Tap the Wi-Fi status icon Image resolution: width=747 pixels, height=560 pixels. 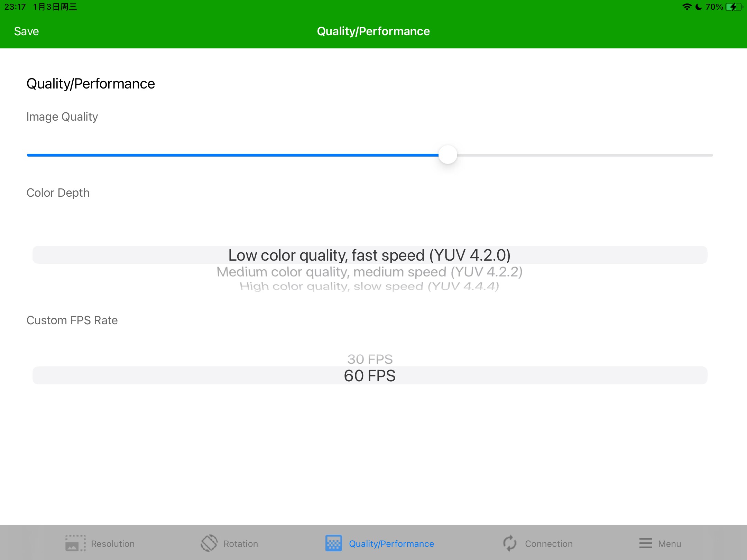click(686, 7)
